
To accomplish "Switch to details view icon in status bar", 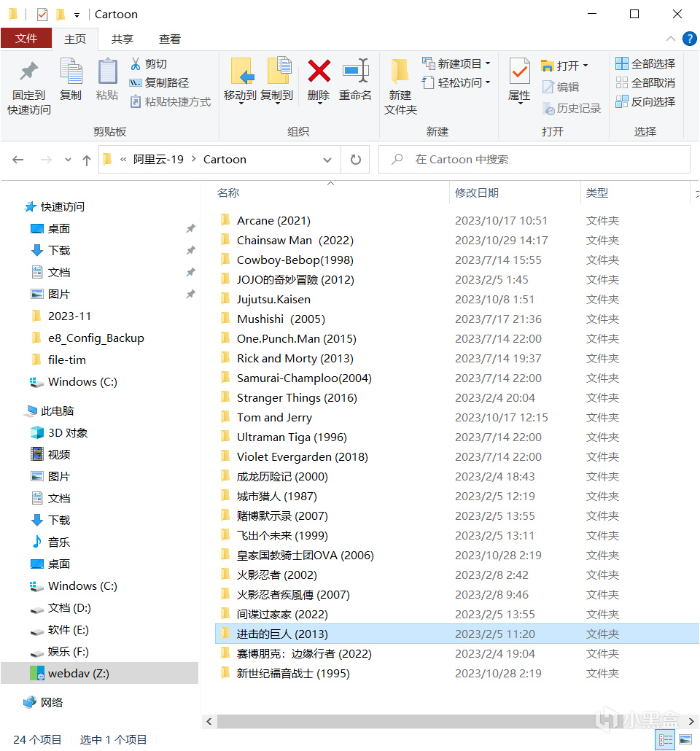I will tap(665, 740).
